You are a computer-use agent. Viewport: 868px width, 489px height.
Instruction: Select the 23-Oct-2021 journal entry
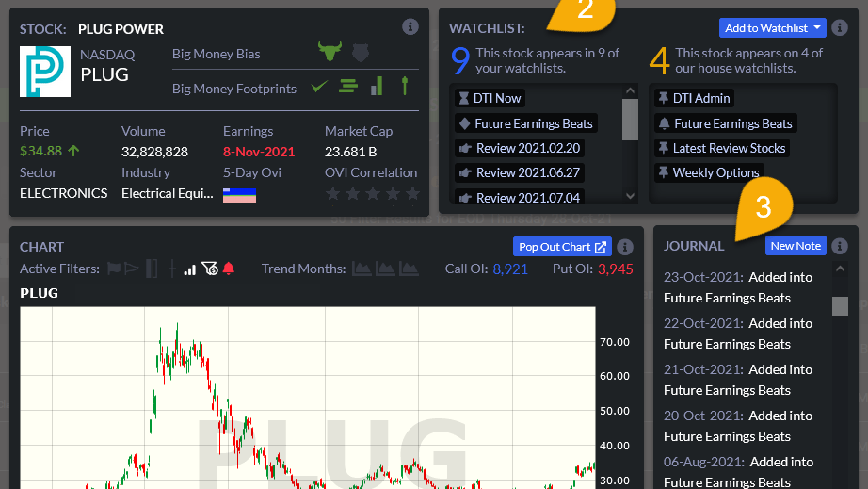(x=738, y=287)
